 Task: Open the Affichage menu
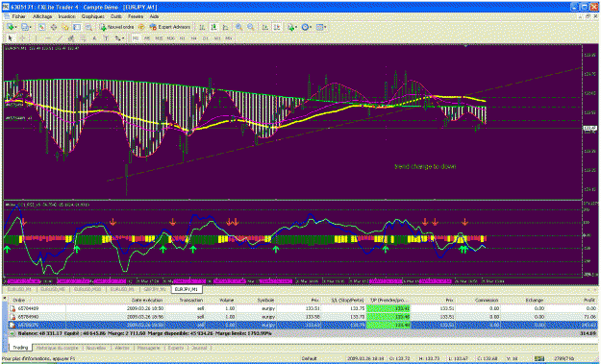tap(42, 16)
